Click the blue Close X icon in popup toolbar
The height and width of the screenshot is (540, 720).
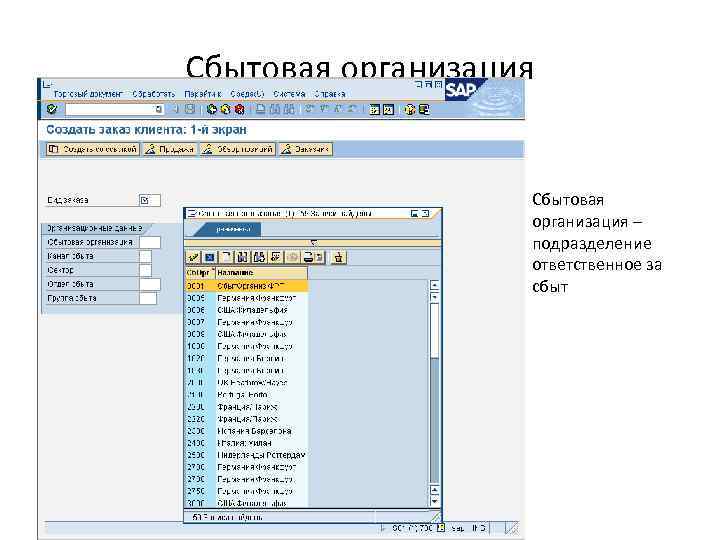(209, 257)
